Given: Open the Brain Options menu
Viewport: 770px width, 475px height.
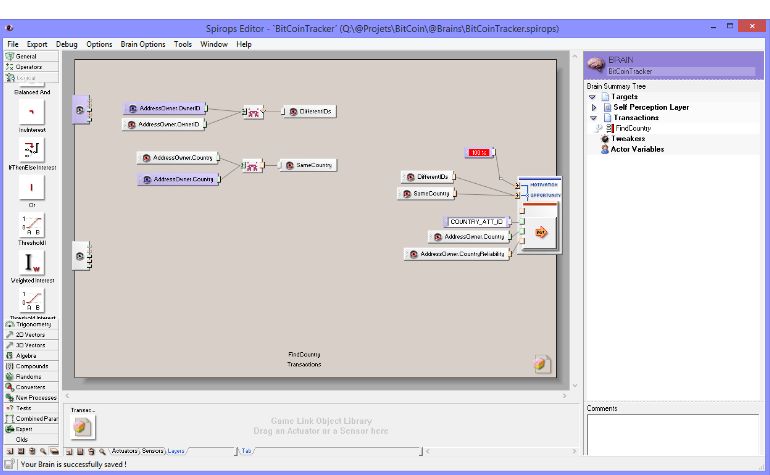Looking at the screenshot, I should 143,44.
